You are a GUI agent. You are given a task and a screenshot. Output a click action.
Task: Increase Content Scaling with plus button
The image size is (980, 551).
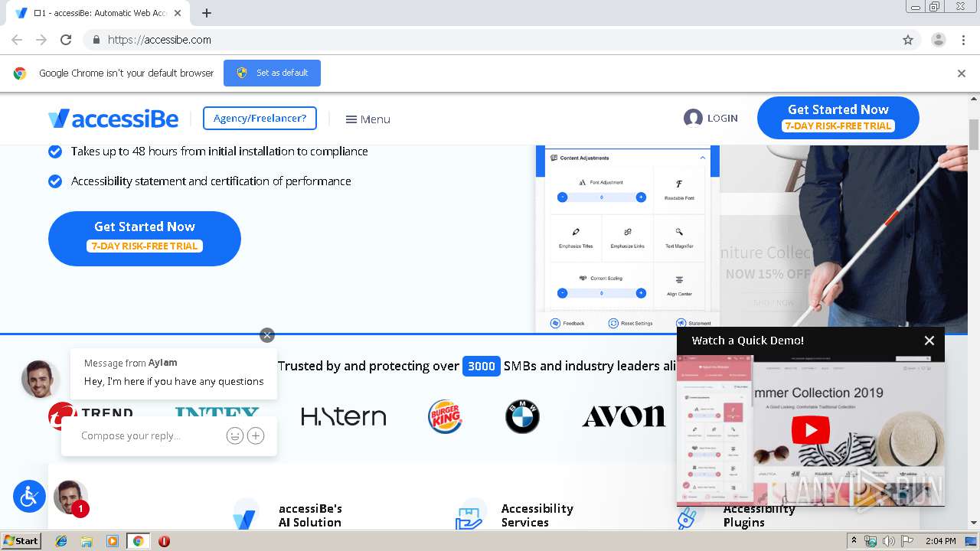641,293
